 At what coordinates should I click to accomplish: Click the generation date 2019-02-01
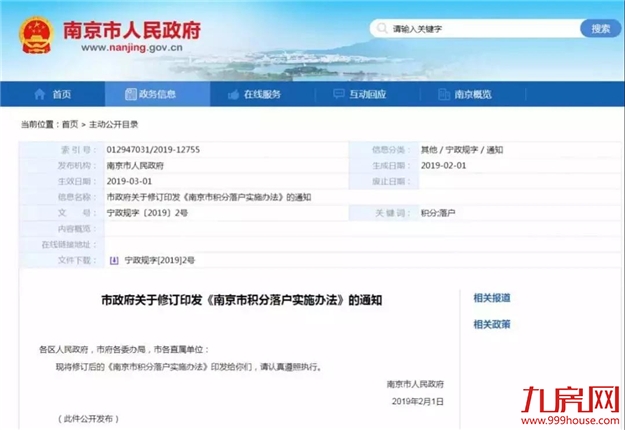tap(443, 165)
